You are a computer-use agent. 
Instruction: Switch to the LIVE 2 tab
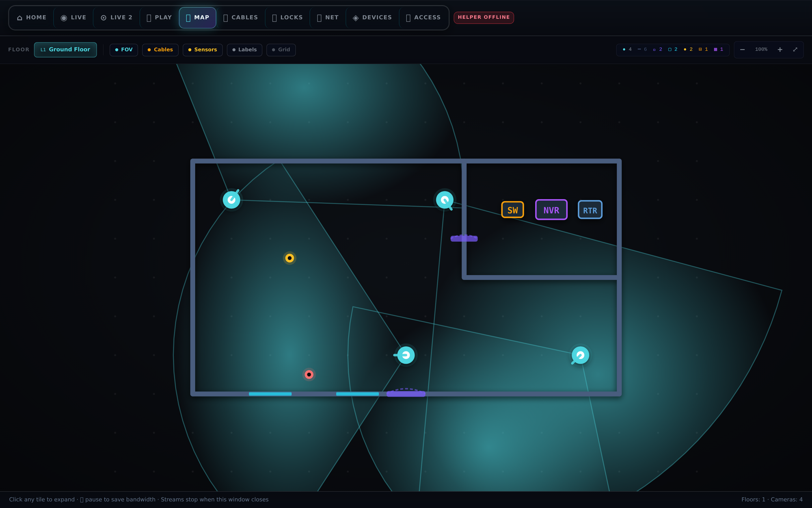(x=117, y=17)
